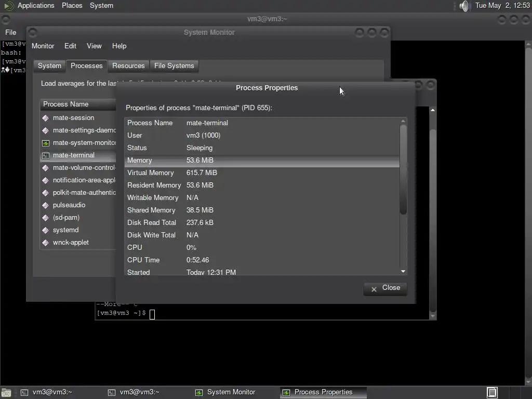
Task: Switch to the System tab
Action: (x=49, y=66)
